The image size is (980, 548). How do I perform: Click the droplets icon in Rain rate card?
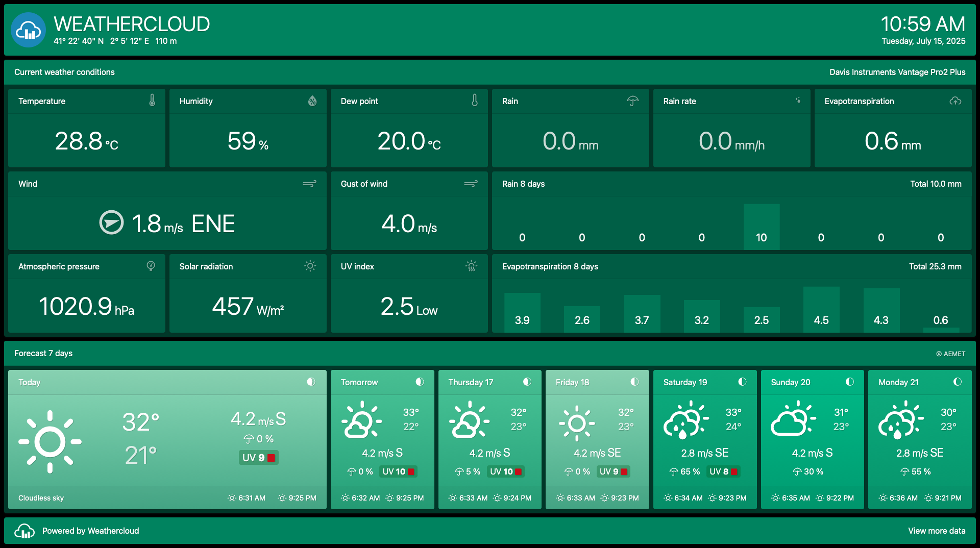pyautogui.click(x=798, y=101)
